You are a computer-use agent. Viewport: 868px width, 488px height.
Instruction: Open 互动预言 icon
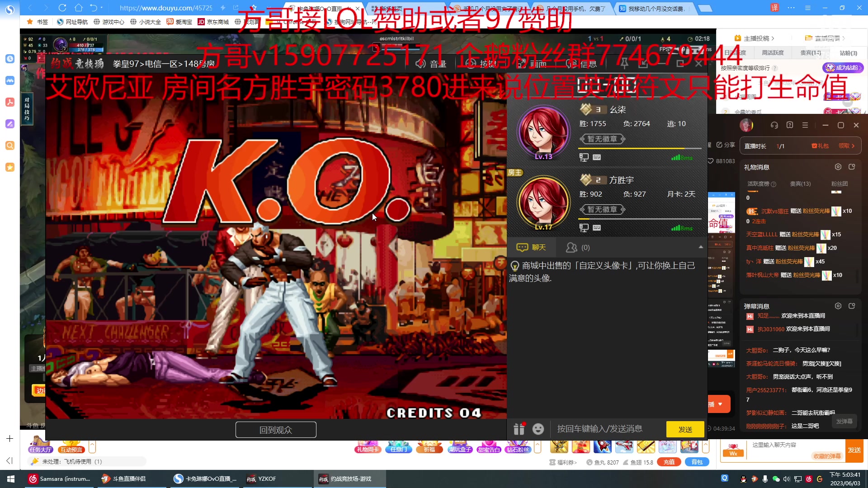(71, 444)
